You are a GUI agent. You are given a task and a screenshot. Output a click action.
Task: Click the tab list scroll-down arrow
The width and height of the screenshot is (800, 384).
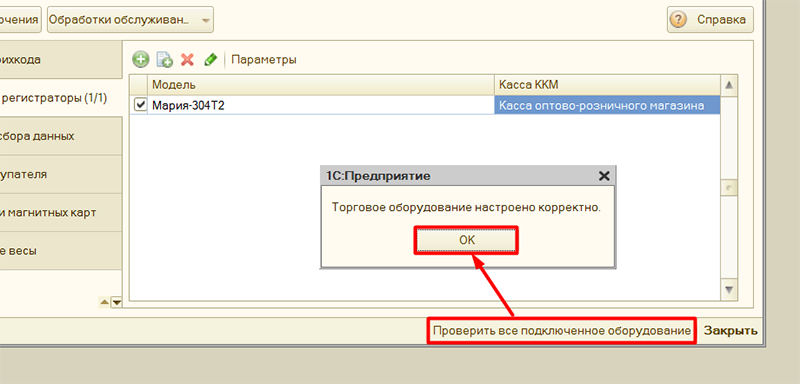(x=117, y=303)
